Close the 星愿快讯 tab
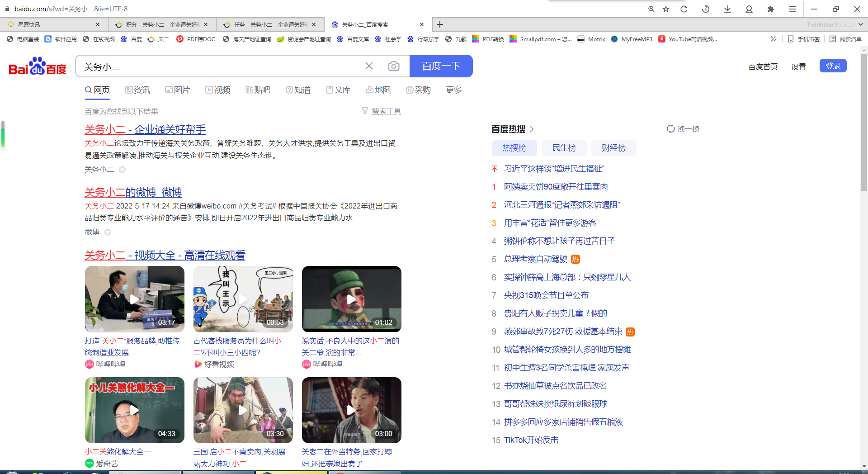The height and width of the screenshot is (474, 868). pos(98,24)
